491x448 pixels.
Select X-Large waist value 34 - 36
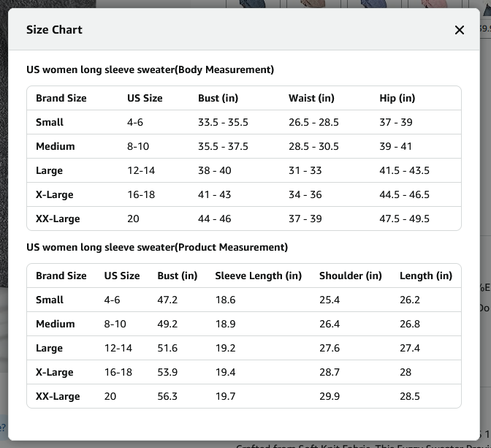point(305,194)
